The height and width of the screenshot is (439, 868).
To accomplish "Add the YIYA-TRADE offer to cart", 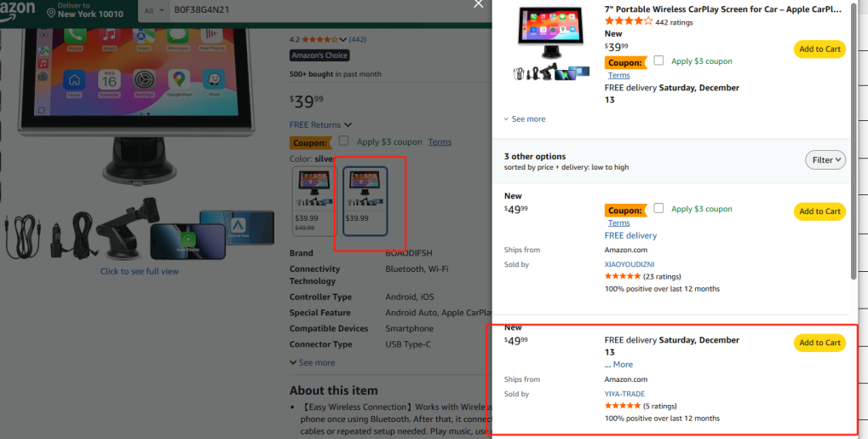I will pos(819,343).
